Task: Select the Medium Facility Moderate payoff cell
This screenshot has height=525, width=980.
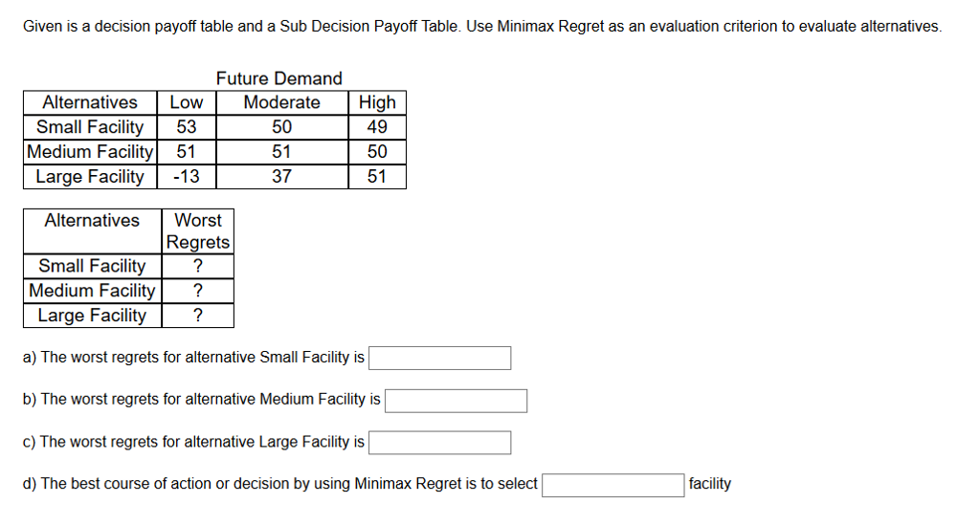Action: 282,152
